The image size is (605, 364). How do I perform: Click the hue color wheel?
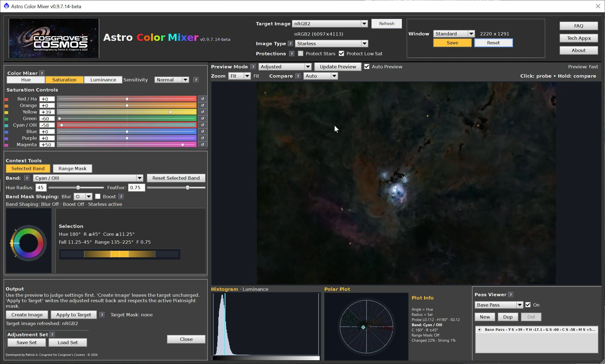[28, 243]
